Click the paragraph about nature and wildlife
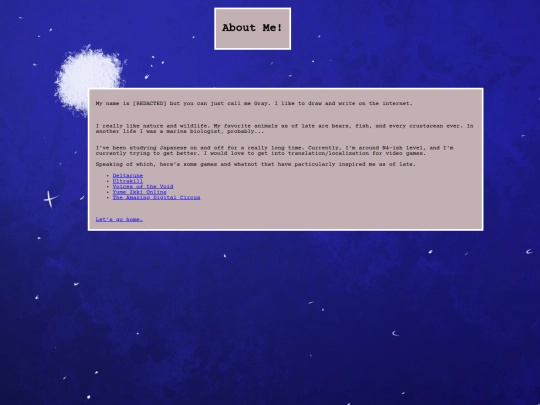Image resolution: width=540 pixels, height=405 pixels. tap(284, 128)
